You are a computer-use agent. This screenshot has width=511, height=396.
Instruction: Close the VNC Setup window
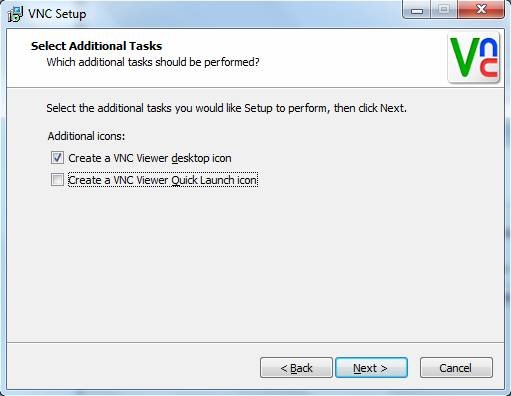click(x=481, y=10)
